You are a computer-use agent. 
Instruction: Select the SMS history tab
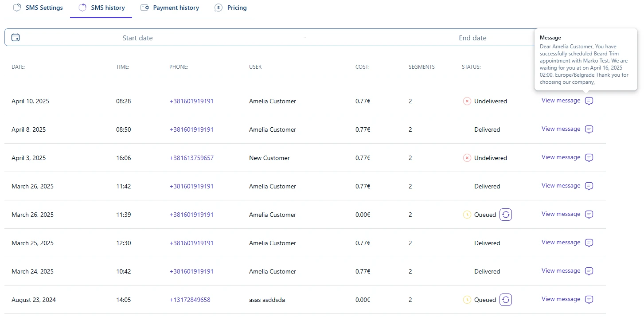101,8
